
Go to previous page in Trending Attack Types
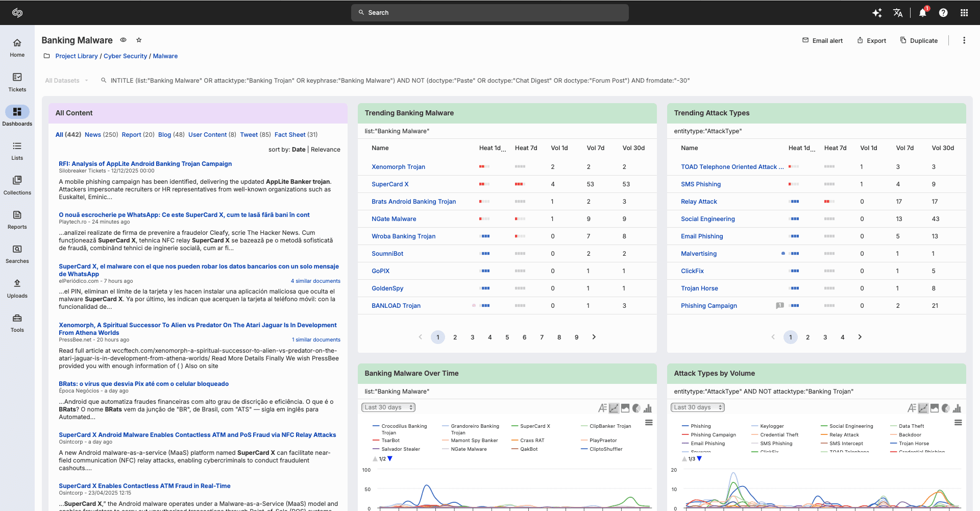pyautogui.click(x=773, y=337)
